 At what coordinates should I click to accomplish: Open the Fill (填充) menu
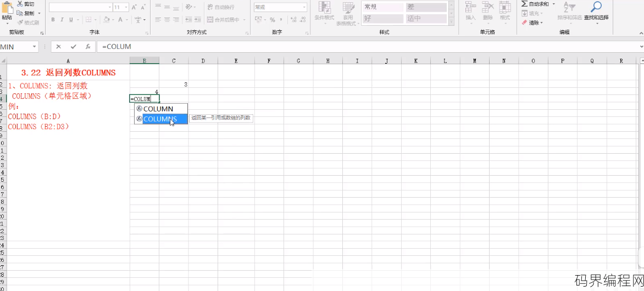532,14
